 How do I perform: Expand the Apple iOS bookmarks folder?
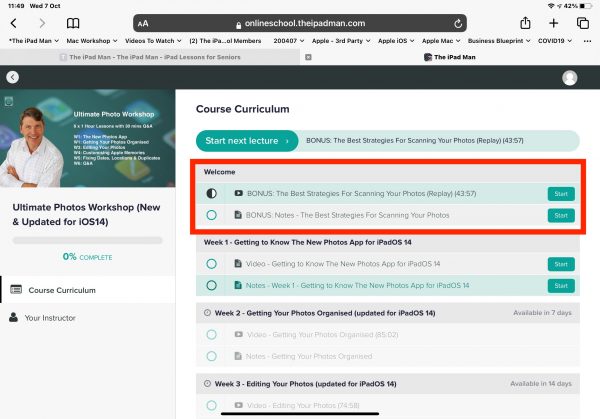(396, 41)
